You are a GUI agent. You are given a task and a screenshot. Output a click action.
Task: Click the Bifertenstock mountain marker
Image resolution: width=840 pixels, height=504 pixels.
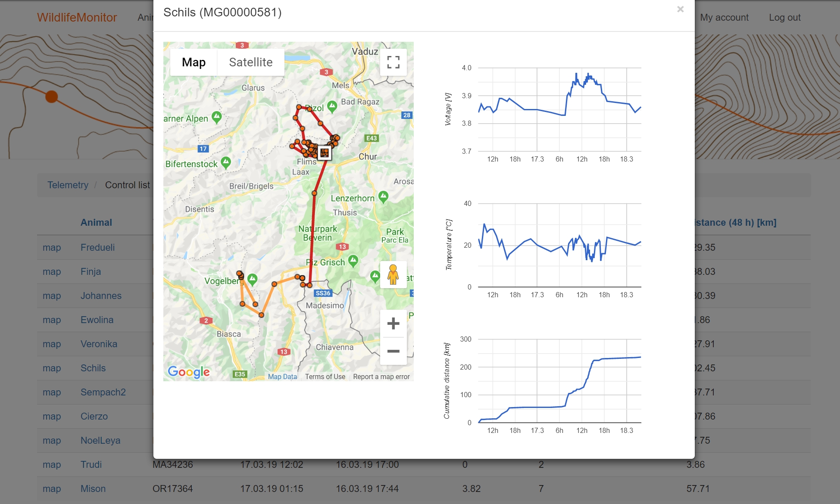tap(226, 162)
